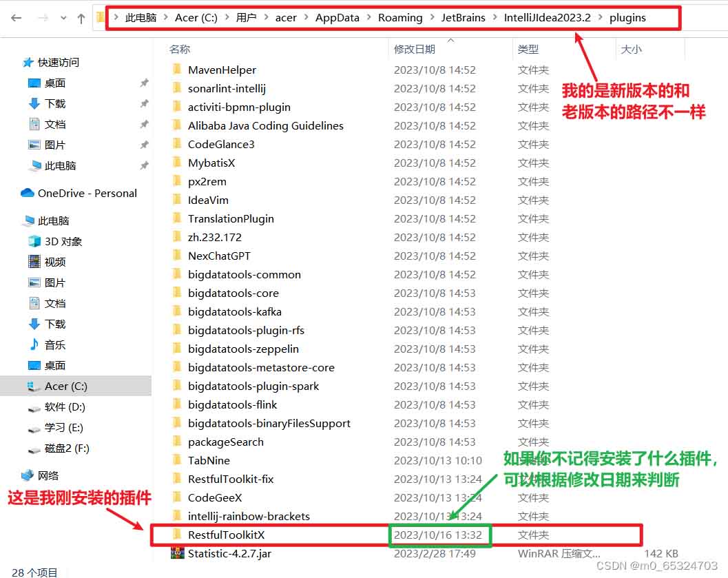The width and height of the screenshot is (728, 578).
Task: Select the packageSearch folder
Action: pos(226,442)
